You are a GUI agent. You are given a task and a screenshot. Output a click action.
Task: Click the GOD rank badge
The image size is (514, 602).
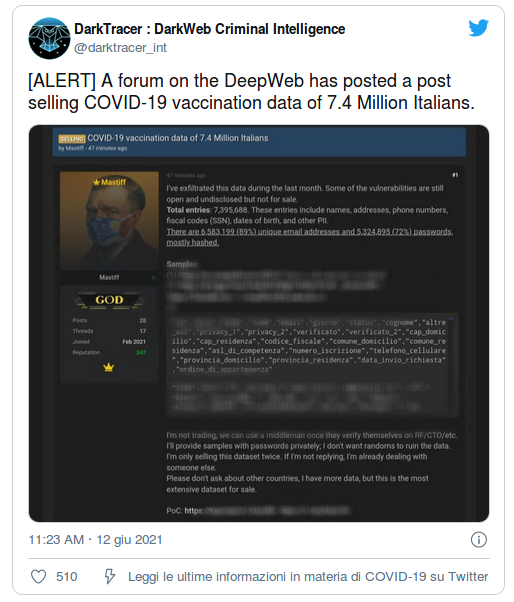109,300
